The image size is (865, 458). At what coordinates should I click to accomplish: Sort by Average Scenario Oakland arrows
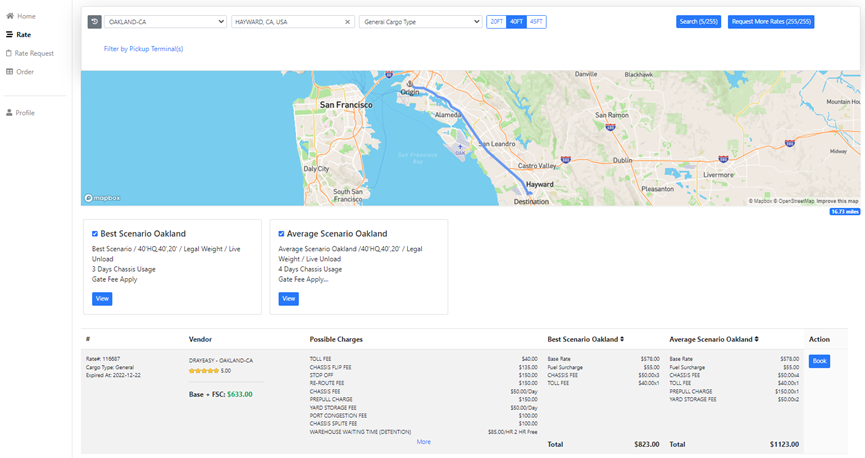(x=757, y=339)
